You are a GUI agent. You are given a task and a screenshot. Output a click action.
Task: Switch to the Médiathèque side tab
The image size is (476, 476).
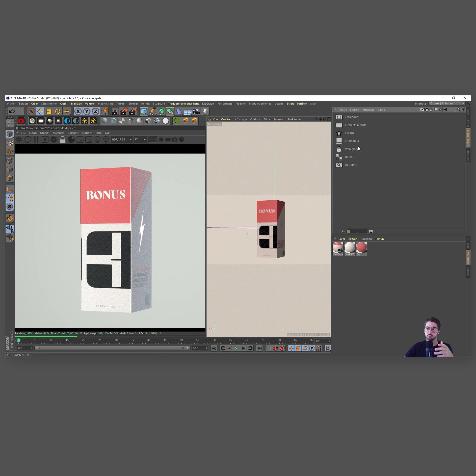click(468, 138)
